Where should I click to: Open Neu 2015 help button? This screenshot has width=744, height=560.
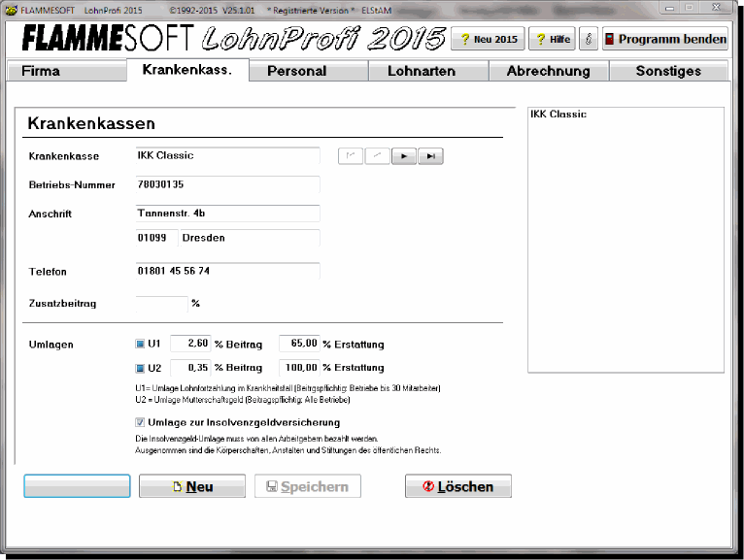point(488,39)
